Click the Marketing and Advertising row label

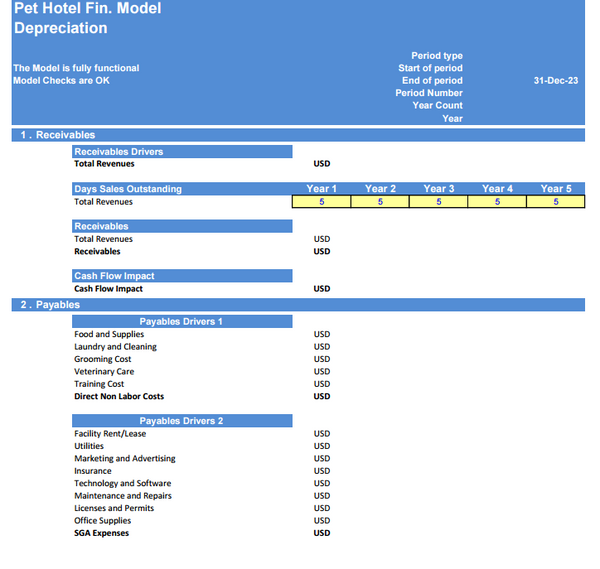(124, 459)
